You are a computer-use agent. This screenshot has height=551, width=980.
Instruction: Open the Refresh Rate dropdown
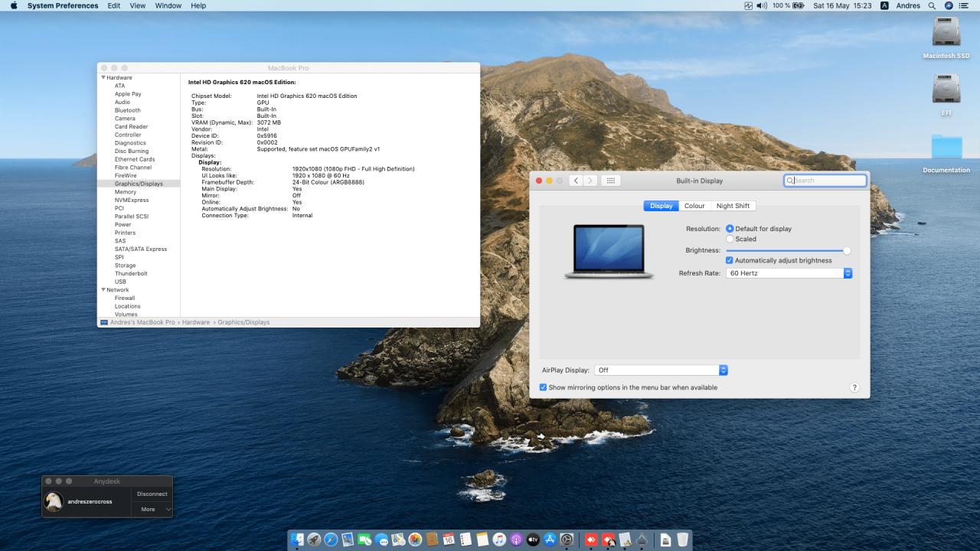coord(789,273)
